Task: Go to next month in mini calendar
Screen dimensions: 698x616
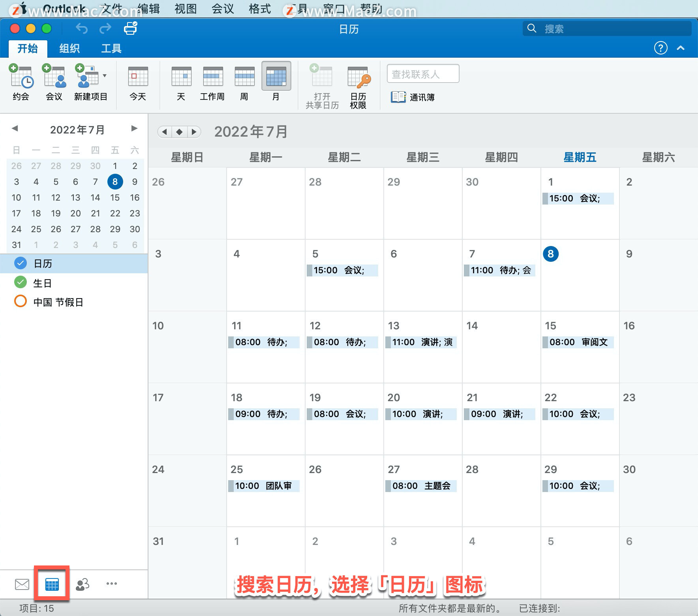Action: click(x=134, y=128)
